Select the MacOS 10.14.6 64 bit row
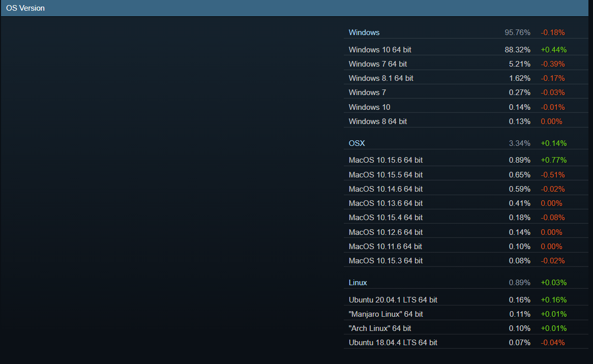 [x=386, y=189]
